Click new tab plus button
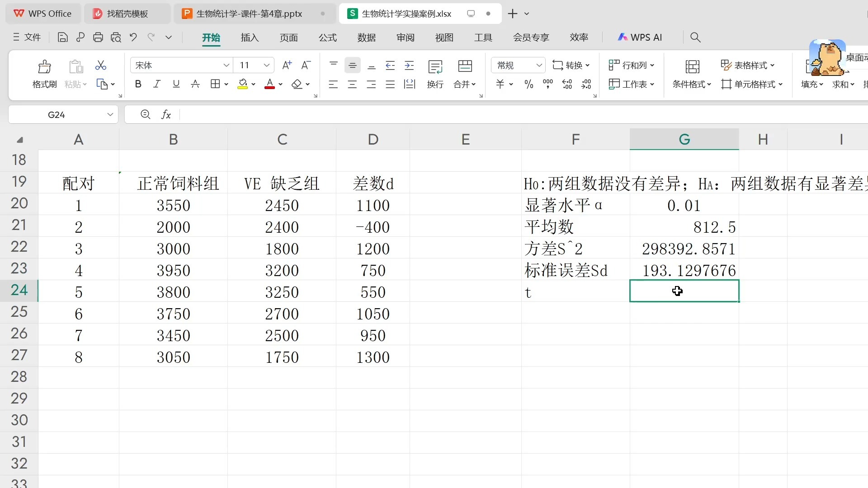This screenshot has height=488, width=868. click(512, 14)
